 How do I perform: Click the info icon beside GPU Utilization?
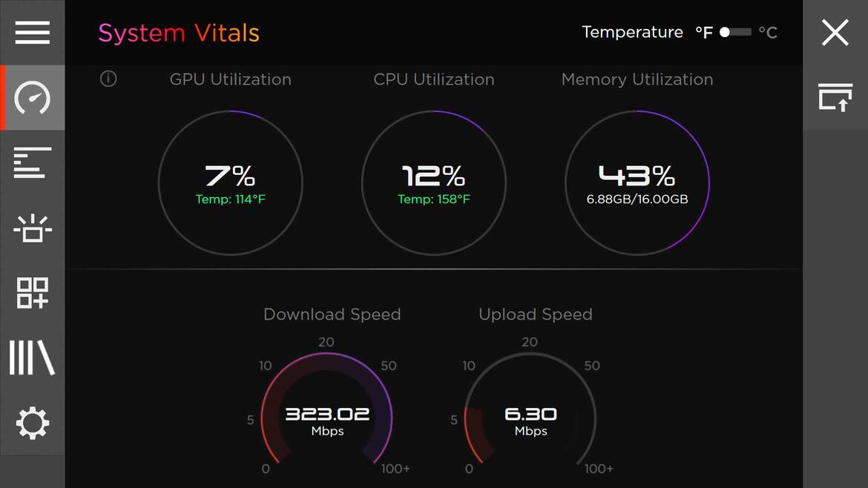pos(108,79)
